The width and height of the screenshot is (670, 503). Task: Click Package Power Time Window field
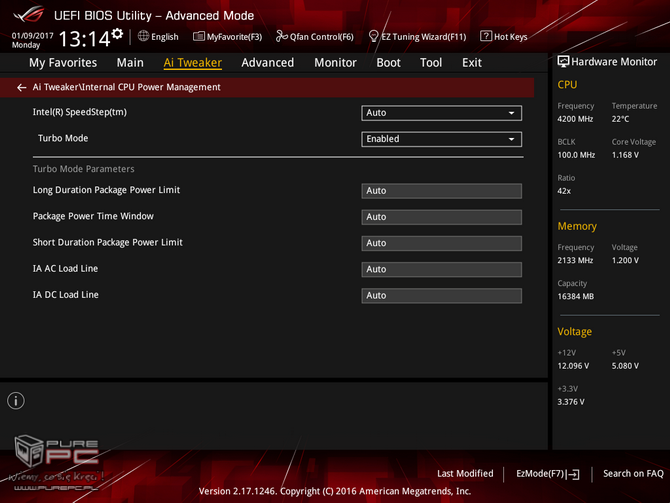click(x=441, y=217)
